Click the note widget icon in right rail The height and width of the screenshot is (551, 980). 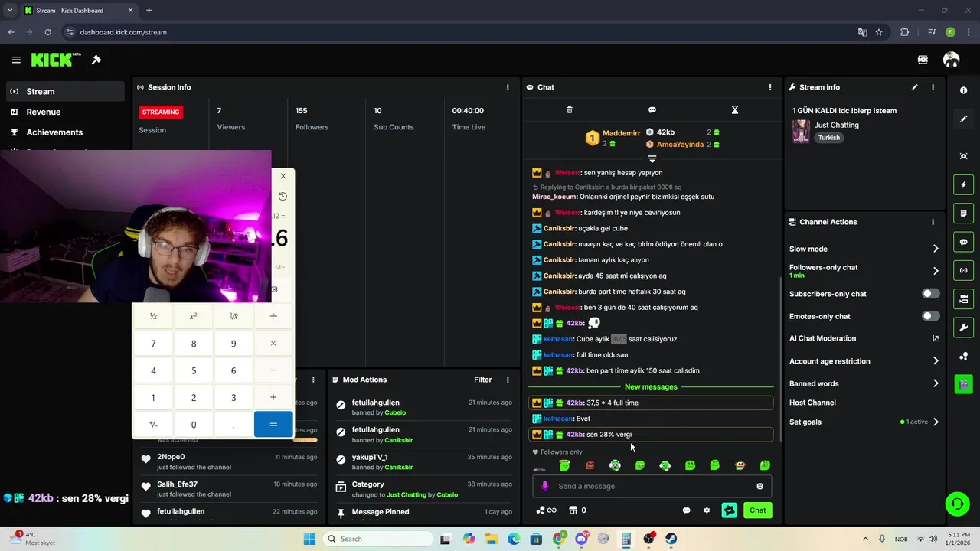[x=963, y=213]
